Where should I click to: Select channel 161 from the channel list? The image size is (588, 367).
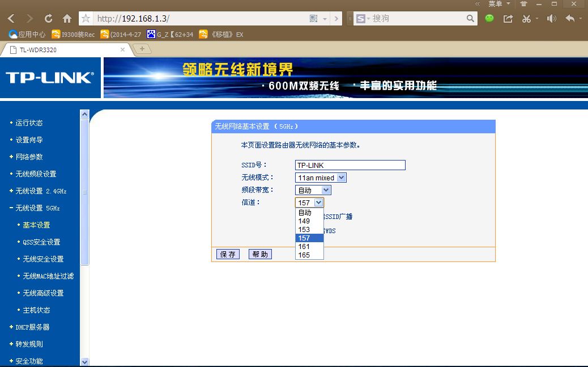coord(304,247)
